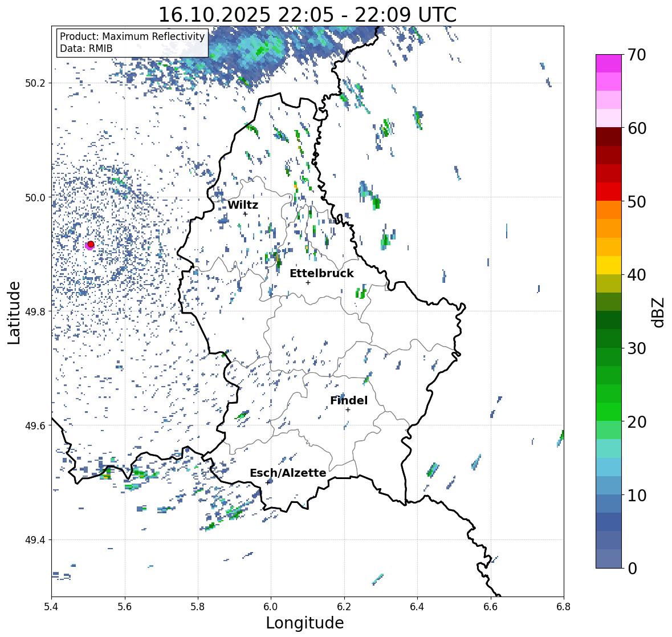Select the Findel station label
The height and width of the screenshot is (637, 672).
pos(349,400)
